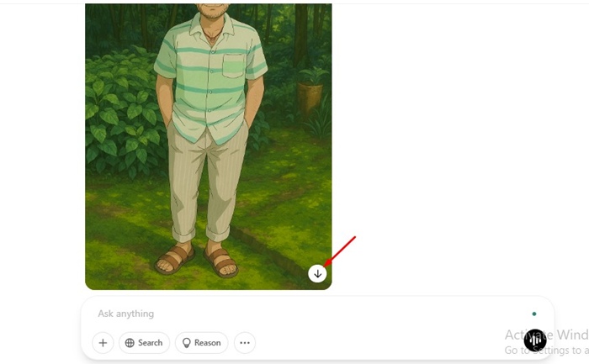Click the Activate Windows watermark text
Viewport: 589px width, 364px height.
547,335
